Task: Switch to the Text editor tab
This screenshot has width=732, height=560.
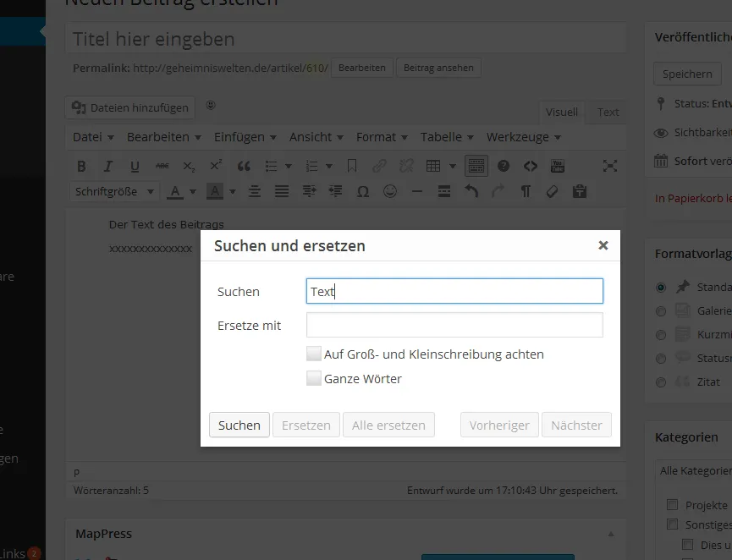Action: [608, 113]
